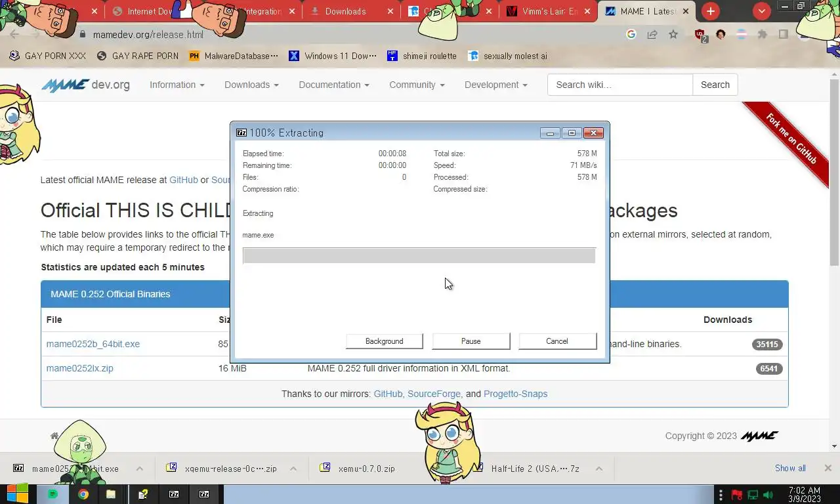Click the wiki Search button
This screenshot has width=840, height=504.
(x=715, y=85)
